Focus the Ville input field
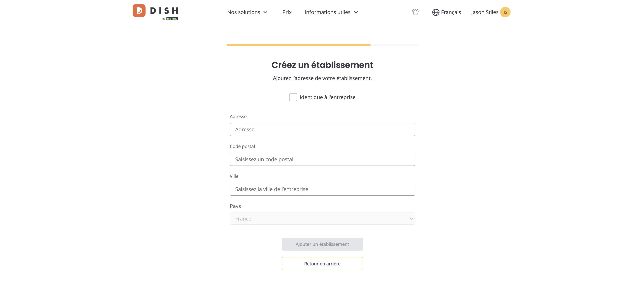This screenshot has height=306, width=644. tap(322, 189)
